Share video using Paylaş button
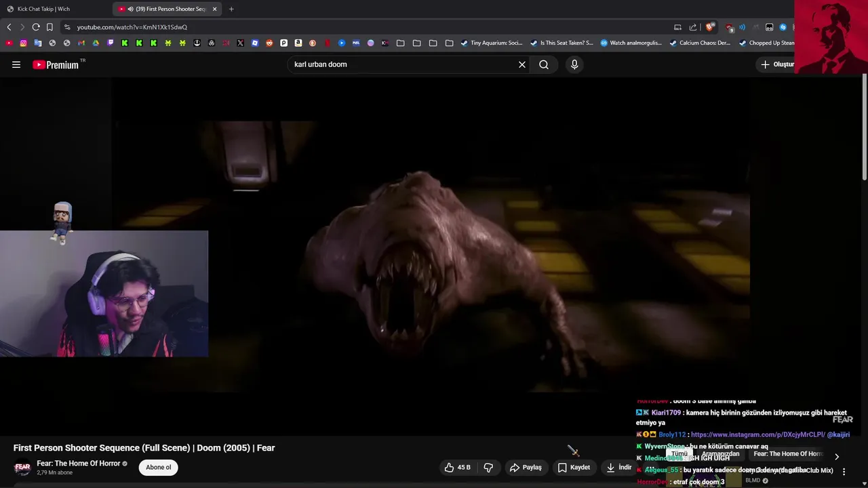Screen dimensions: 868x488 (526, 467)
